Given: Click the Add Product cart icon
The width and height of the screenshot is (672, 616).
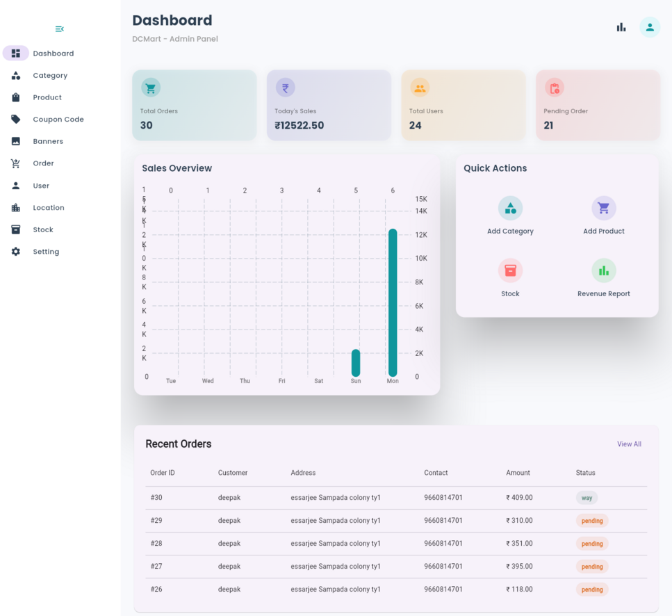Looking at the screenshot, I should [x=603, y=208].
